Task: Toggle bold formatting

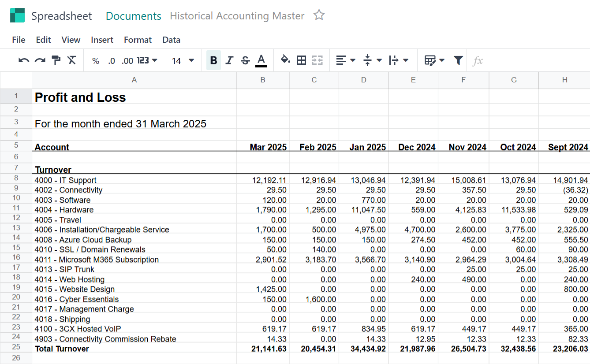Action: pyautogui.click(x=213, y=60)
